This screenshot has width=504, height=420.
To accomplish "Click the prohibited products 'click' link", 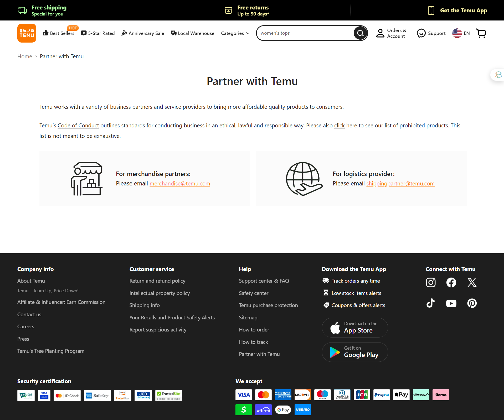I will [x=339, y=126].
